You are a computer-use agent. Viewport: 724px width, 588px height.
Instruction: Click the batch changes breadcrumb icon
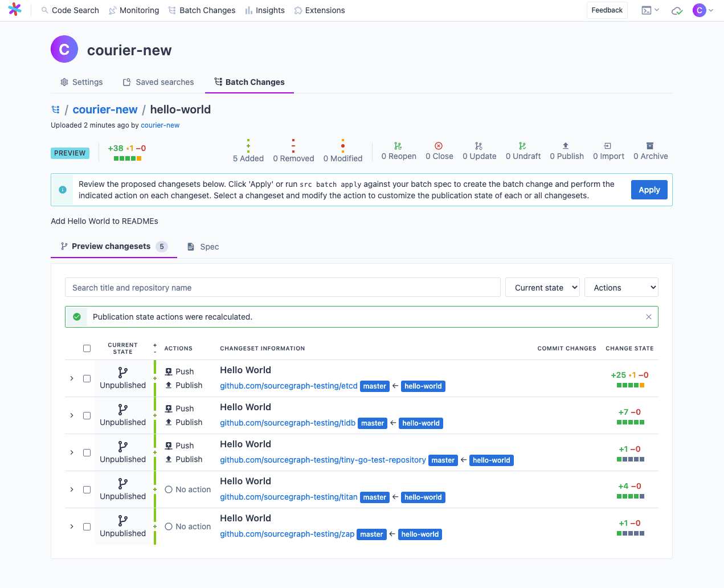55,109
